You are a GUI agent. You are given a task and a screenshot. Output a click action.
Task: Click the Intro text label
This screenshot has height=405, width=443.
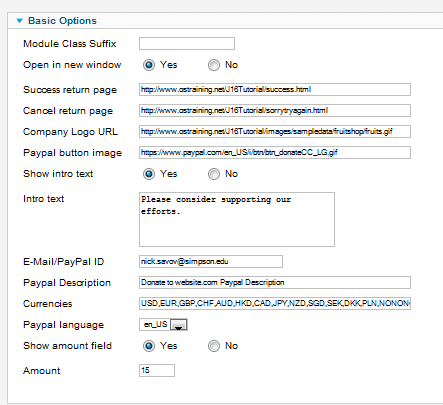[x=43, y=199]
